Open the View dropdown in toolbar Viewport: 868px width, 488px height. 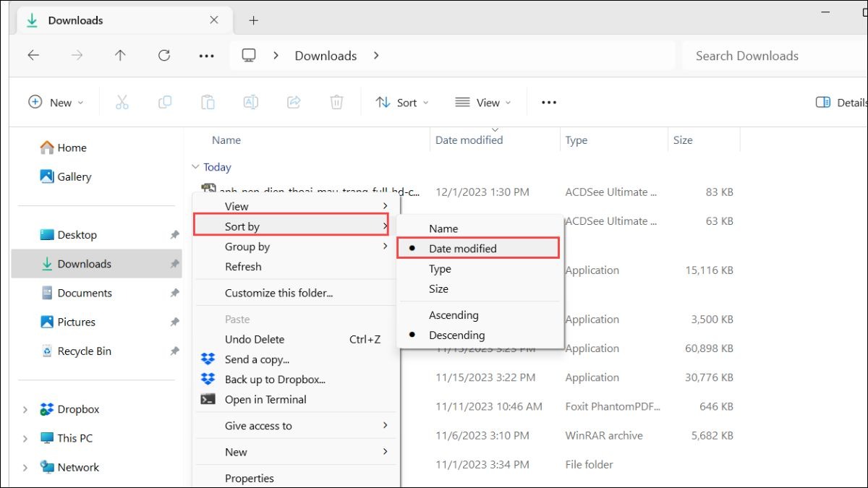(x=483, y=103)
